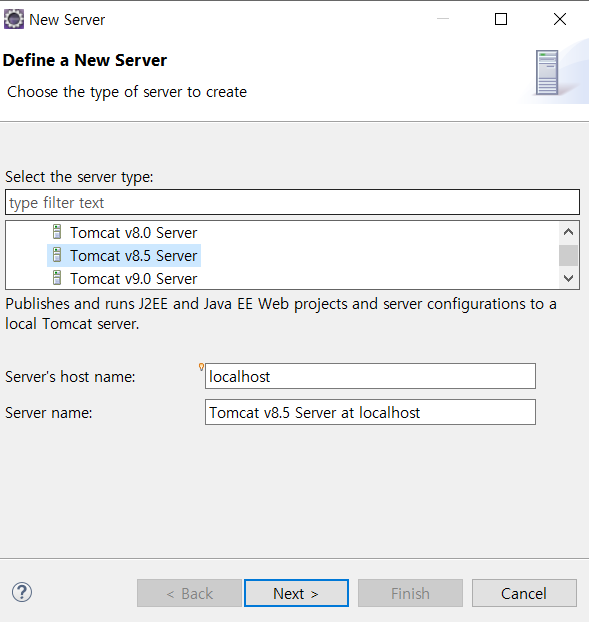Cancel the New Server wizard
The height and width of the screenshot is (622, 589).
coord(524,593)
